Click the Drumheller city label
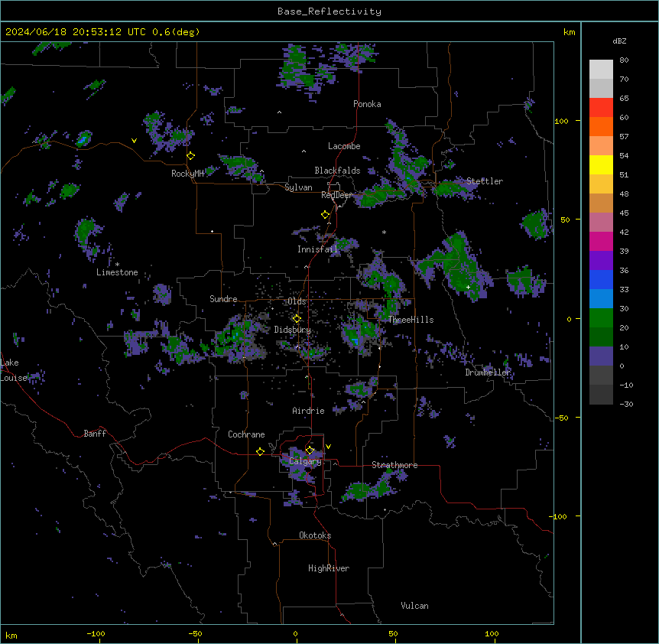Screen dimensions: 659x644 pos(488,372)
